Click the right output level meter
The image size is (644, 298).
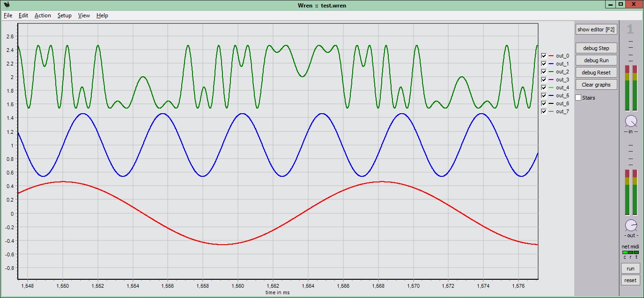(635, 192)
